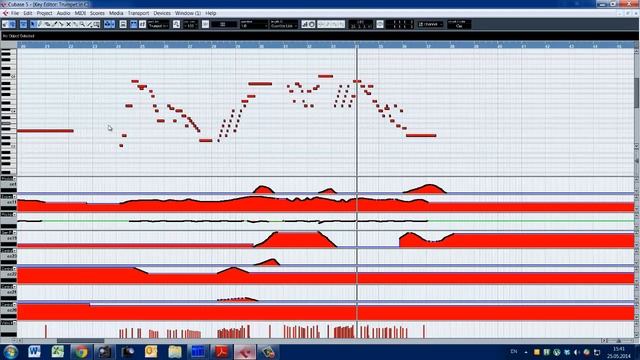Open the Trumpet part list dropdown
This screenshot has height=360, width=640.
[158, 24]
